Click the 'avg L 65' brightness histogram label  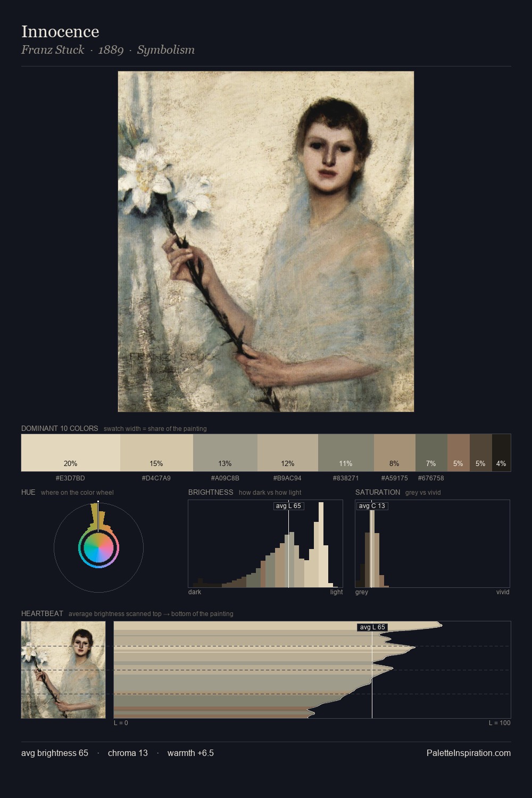pos(288,506)
